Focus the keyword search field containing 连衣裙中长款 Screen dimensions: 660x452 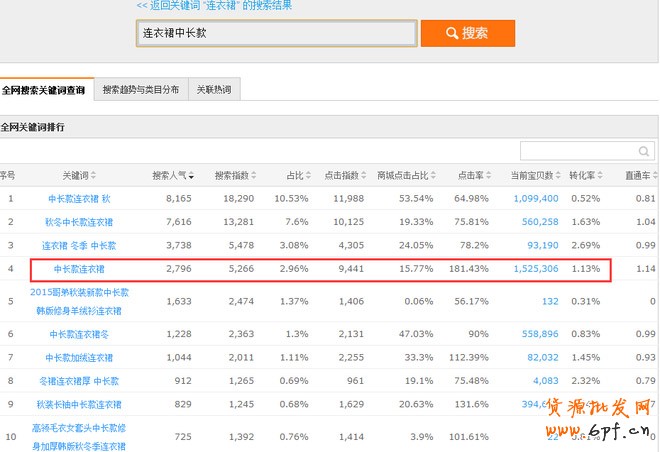point(275,33)
